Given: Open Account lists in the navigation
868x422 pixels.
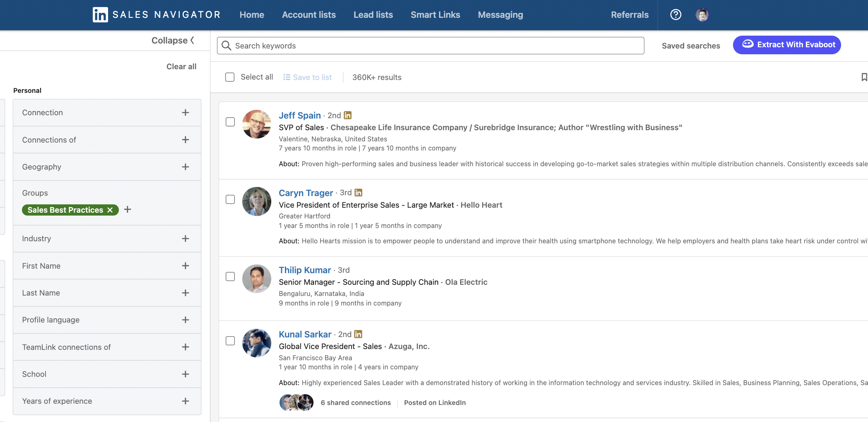Looking at the screenshot, I should pyautogui.click(x=309, y=15).
